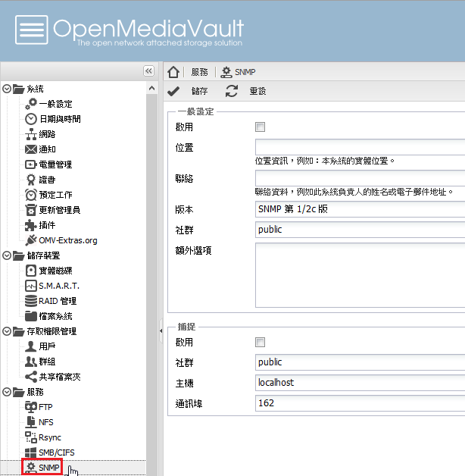Viewport: 465px width, 476px height.
Task: Collapse the 儲存裝置 tree group
Action: coord(7,255)
